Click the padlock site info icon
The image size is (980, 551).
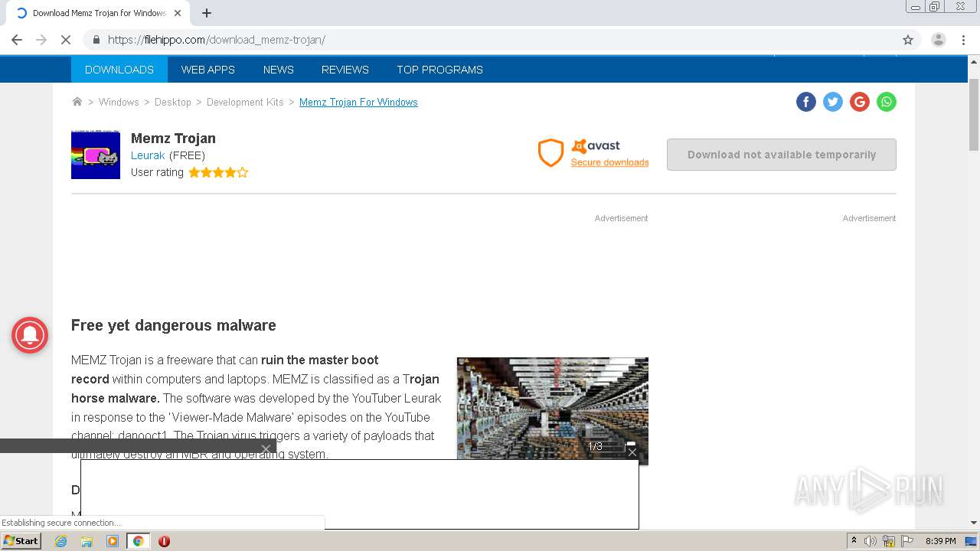point(96,40)
